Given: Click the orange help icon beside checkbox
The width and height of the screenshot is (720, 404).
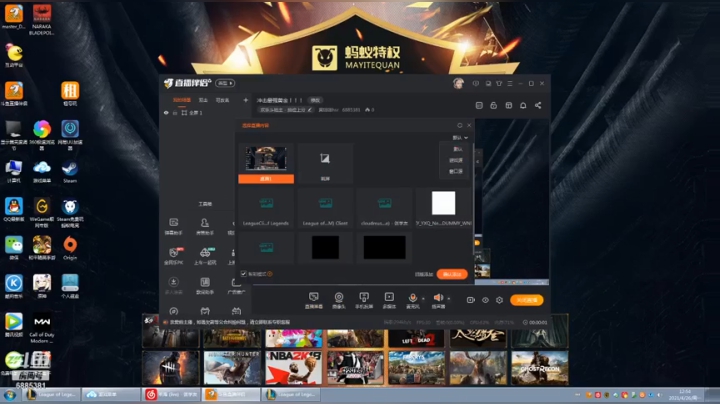Looking at the screenshot, I should point(270,274).
